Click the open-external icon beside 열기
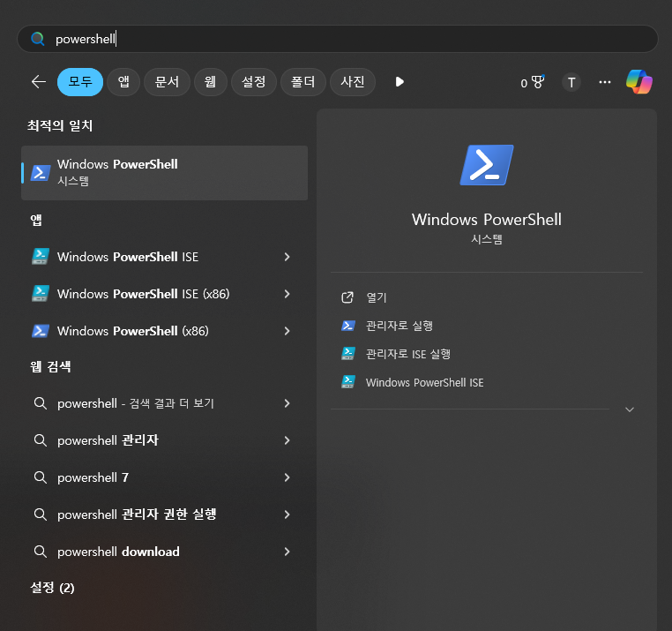Viewport: 672px width, 631px height. click(x=347, y=297)
